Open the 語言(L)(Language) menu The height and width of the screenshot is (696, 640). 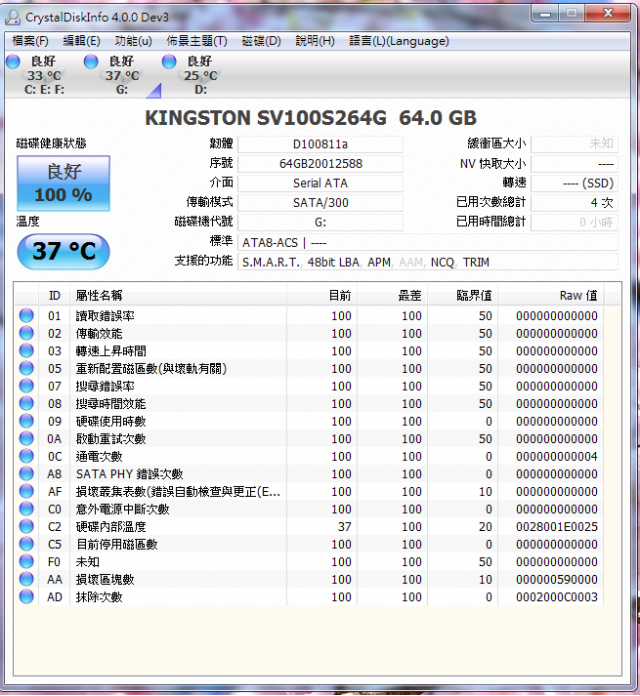tap(399, 41)
